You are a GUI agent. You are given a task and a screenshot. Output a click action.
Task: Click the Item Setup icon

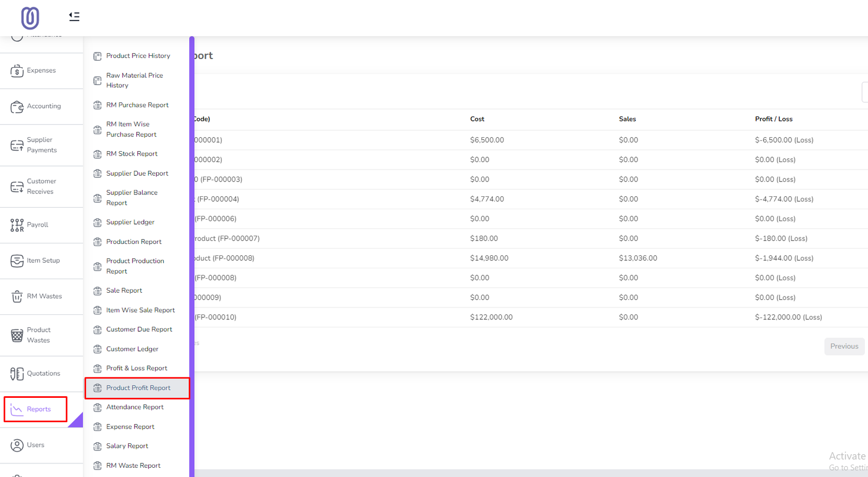(17, 261)
